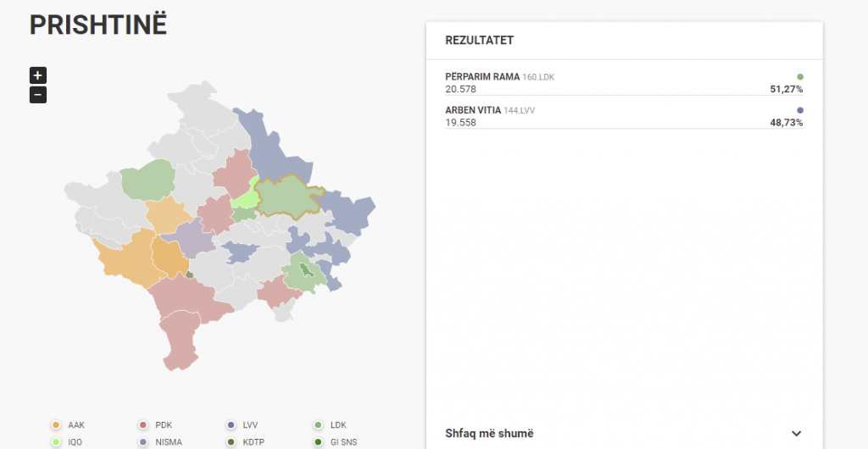Click the Përparim Rama result row
This screenshot has height=449, width=868.
623,83
